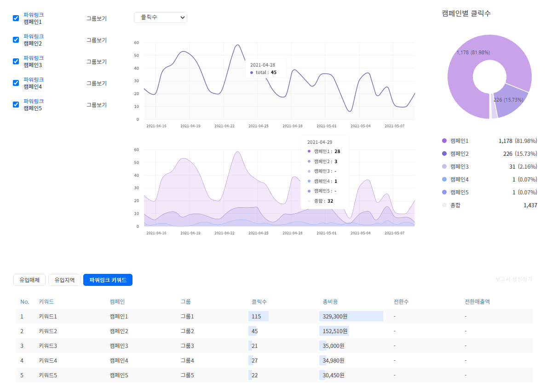
Task: Click the 15.73% donut chart slice
Action: click(x=513, y=100)
